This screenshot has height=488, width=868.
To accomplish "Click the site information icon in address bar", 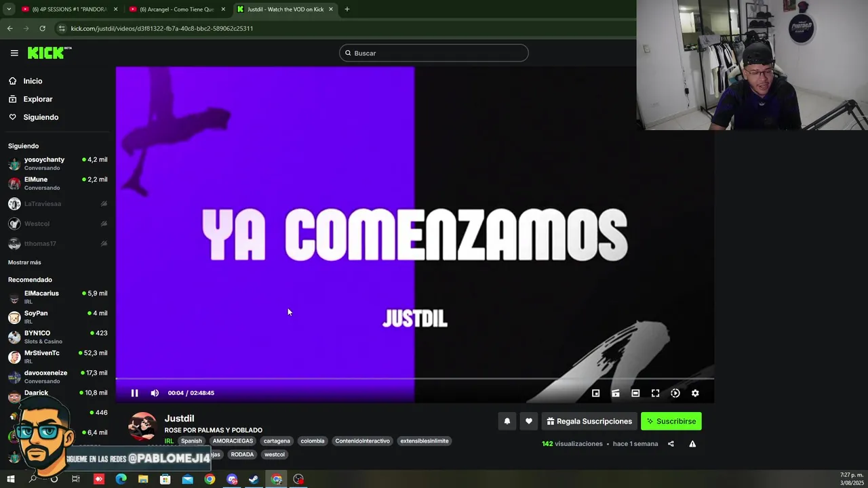I will (x=62, y=28).
